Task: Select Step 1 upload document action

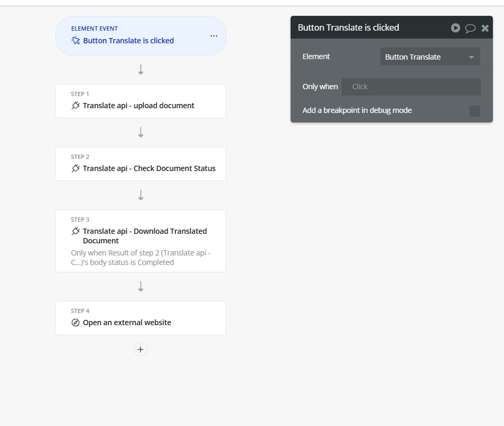Action: click(141, 101)
